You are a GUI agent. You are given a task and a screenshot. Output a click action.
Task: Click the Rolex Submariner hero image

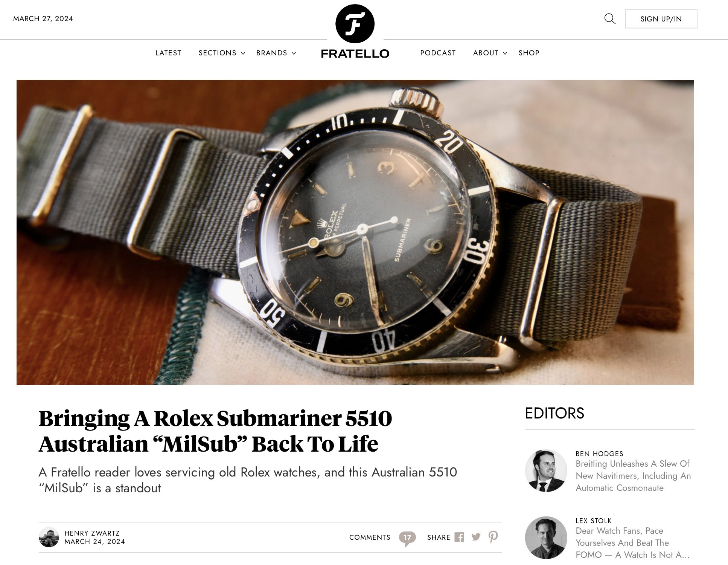point(355,232)
